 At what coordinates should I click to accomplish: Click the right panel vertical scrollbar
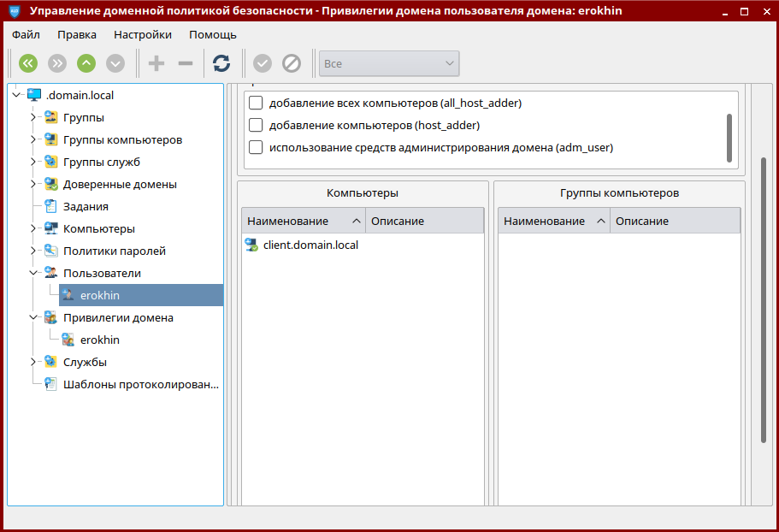click(764, 300)
